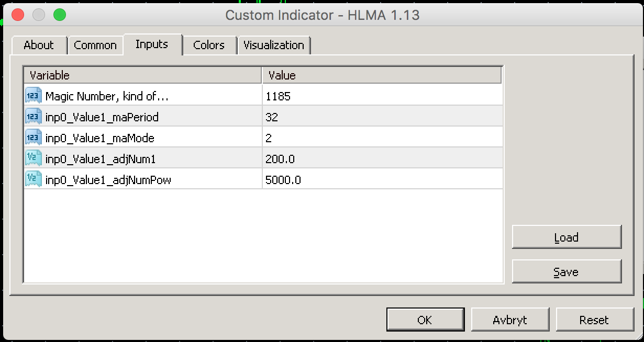This screenshot has width=644, height=342.
Task: Close the Custom Indicator dialog window
Action: [x=18, y=15]
